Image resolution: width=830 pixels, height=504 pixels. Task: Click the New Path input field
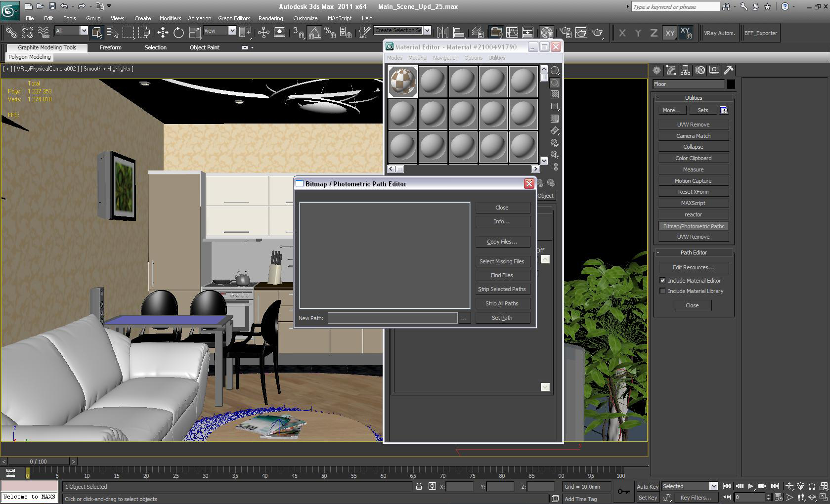pyautogui.click(x=392, y=318)
